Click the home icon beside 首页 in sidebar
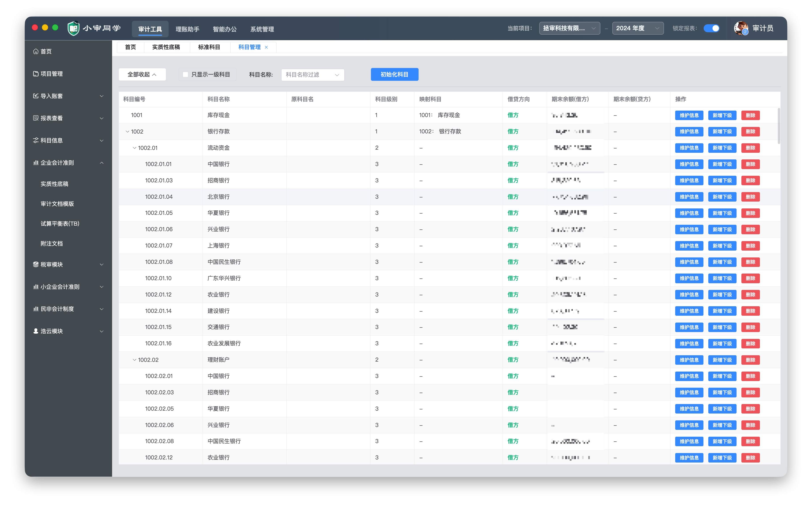 tap(36, 51)
